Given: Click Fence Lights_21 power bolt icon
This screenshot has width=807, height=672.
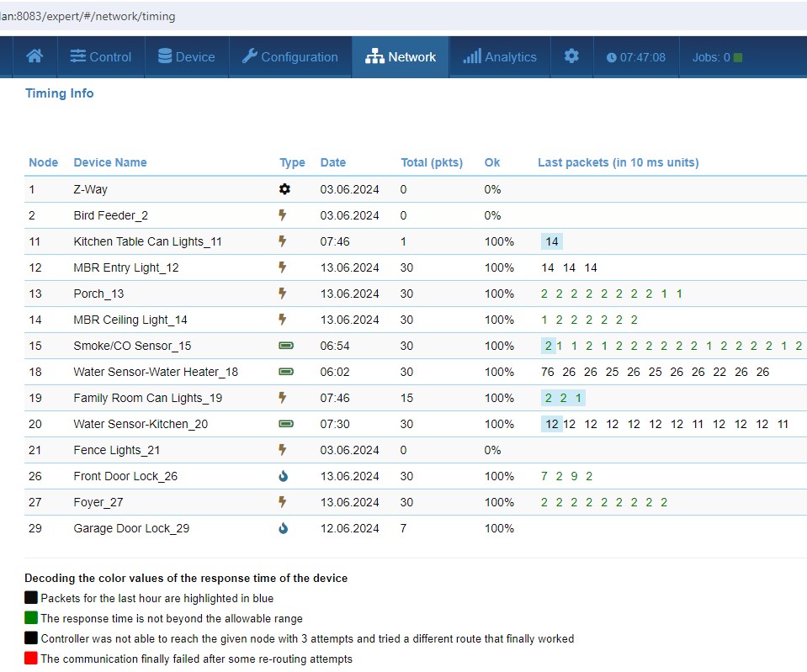Looking at the screenshot, I should (282, 450).
